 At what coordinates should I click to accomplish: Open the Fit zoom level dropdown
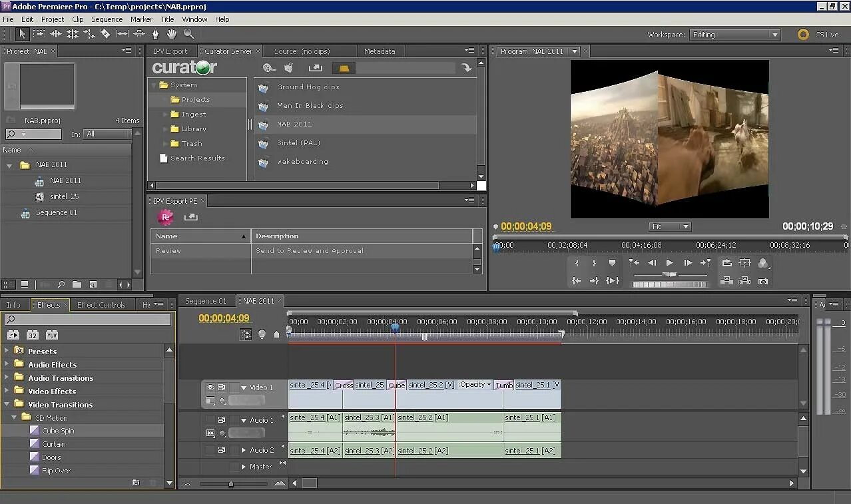tap(670, 226)
